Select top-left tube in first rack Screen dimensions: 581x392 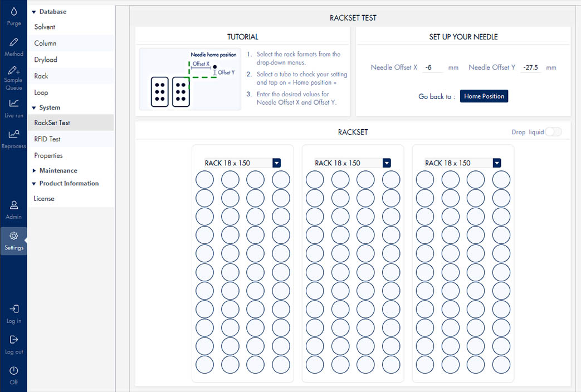coord(204,180)
